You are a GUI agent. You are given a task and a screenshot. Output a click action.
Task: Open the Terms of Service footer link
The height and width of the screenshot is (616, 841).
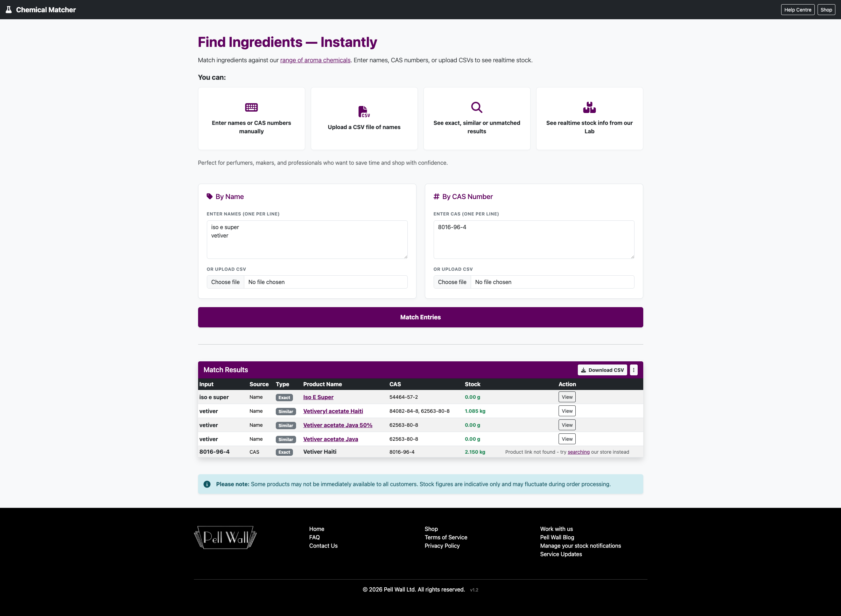tap(446, 537)
